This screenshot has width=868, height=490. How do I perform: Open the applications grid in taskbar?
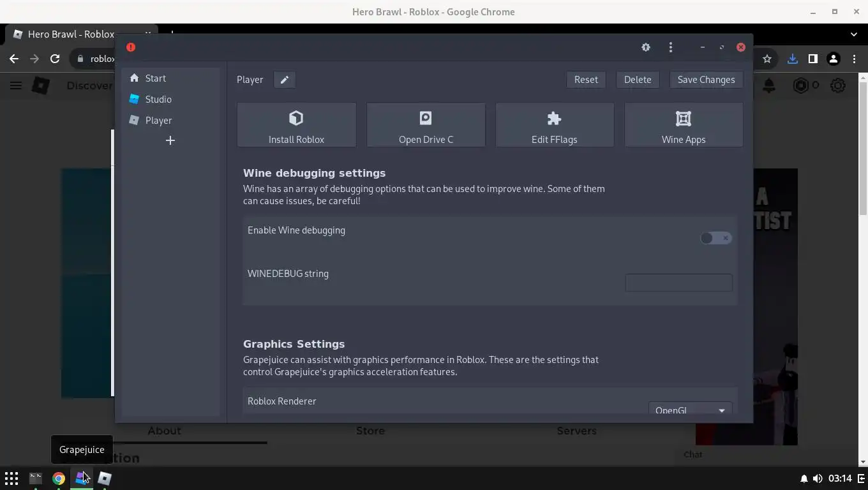[x=11, y=478]
